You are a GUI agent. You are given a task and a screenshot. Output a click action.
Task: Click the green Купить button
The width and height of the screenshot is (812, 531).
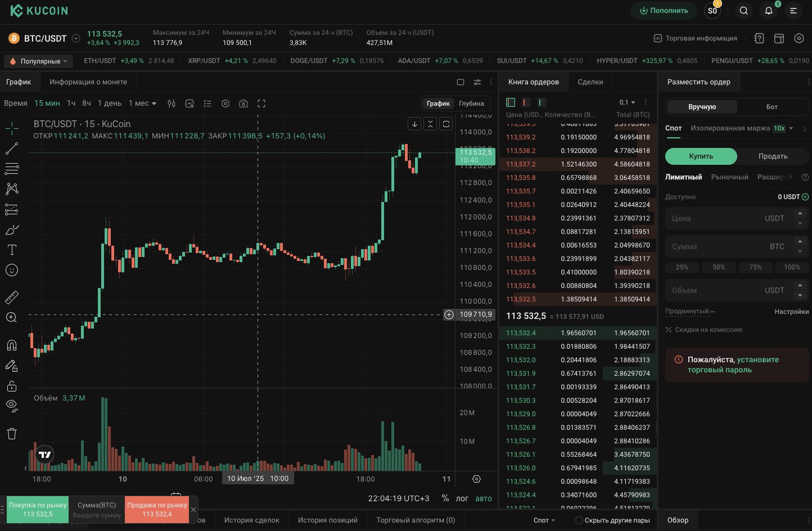click(x=701, y=156)
